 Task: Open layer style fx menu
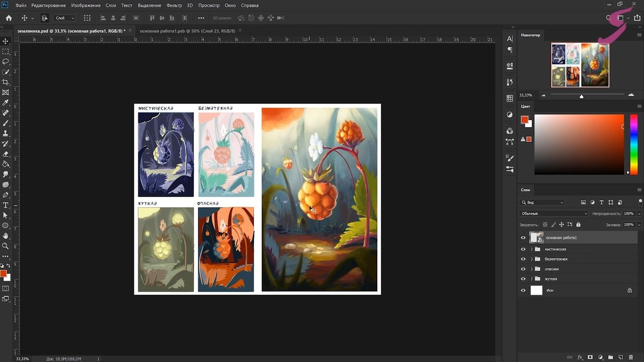[580, 357]
